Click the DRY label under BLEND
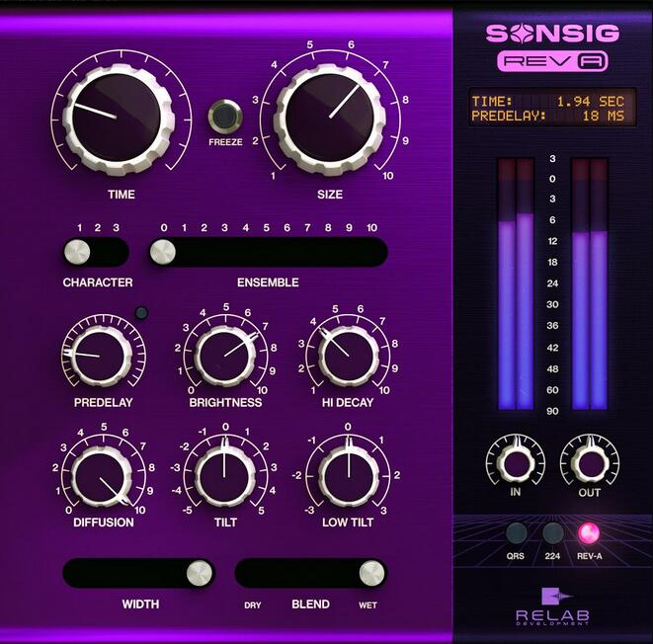653x644 pixels. pyautogui.click(x=252, y=605)
